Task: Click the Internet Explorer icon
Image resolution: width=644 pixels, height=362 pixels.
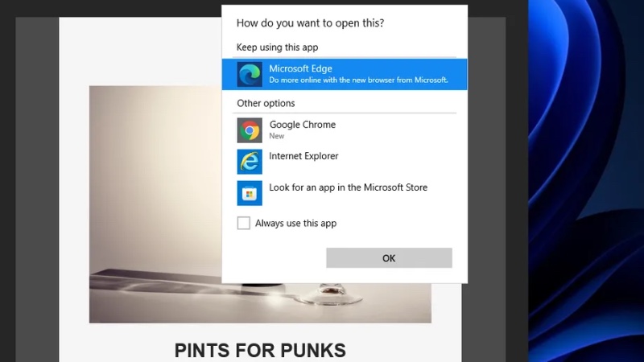Action: (250, 162)
